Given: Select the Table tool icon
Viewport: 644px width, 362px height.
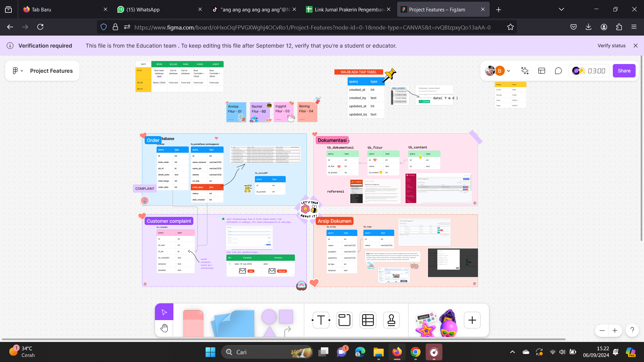Looking at the screenshot, I should tap(368, 320).
